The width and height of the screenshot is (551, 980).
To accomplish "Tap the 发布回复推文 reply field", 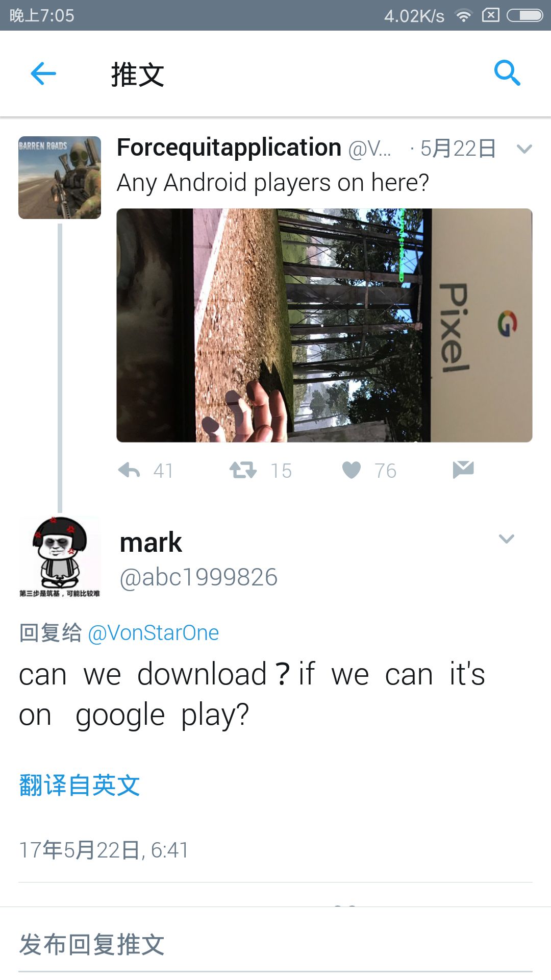I will [275, 945].
